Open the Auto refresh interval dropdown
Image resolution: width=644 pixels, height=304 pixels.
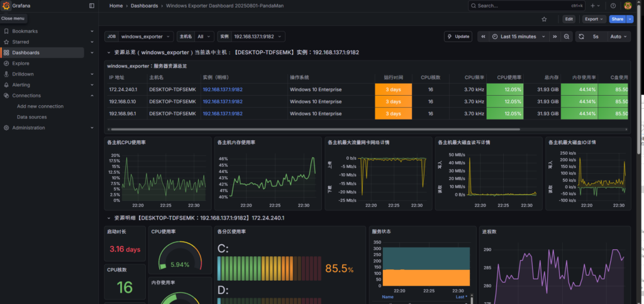[x=618, y=37]
